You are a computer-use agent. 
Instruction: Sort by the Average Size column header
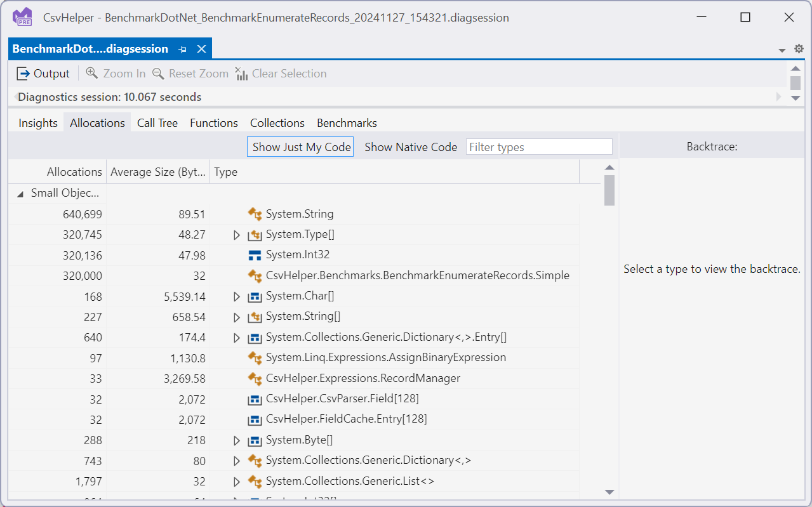158,172
